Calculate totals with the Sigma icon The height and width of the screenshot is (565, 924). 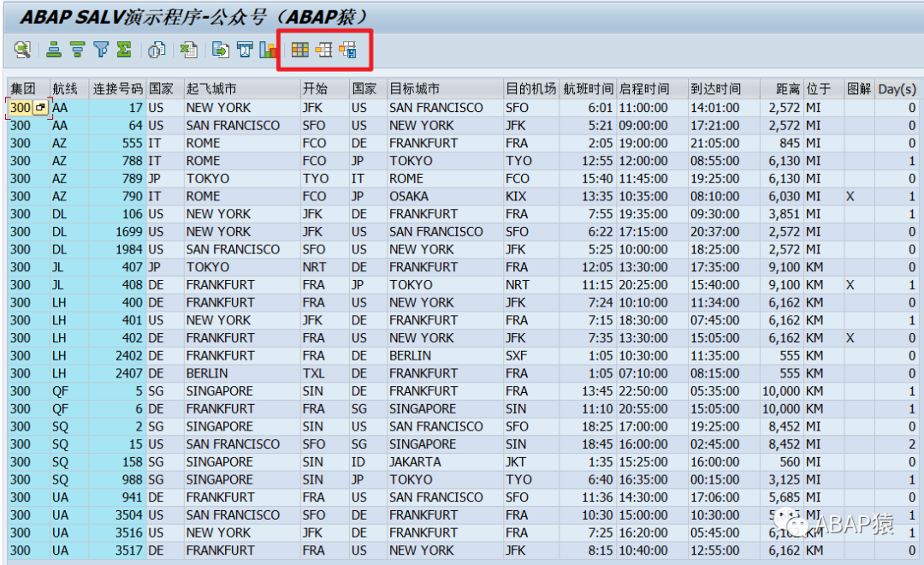(x=124, y=50)
